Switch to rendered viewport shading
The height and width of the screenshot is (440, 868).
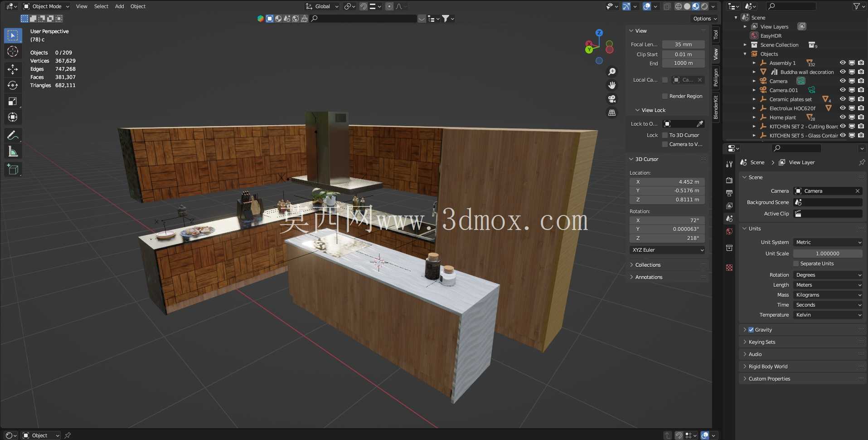[x=704, y=6]
